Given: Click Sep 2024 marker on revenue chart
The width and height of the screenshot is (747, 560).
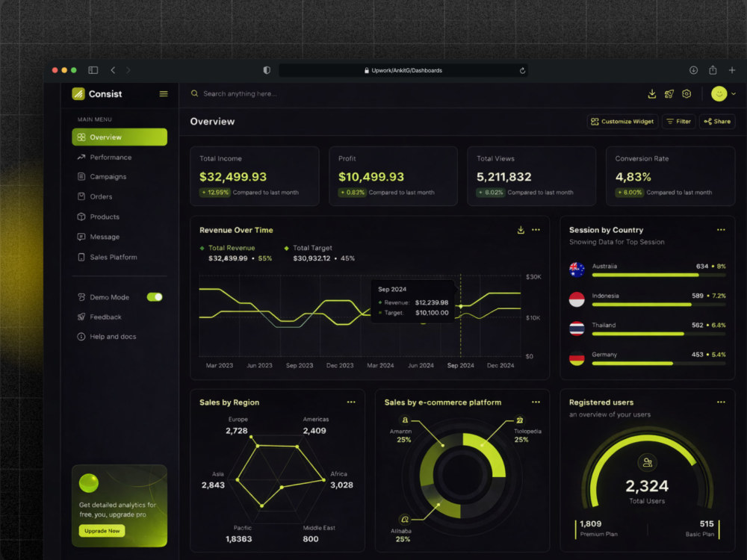Looking at the screenshot, I should [x=461, y=306].
